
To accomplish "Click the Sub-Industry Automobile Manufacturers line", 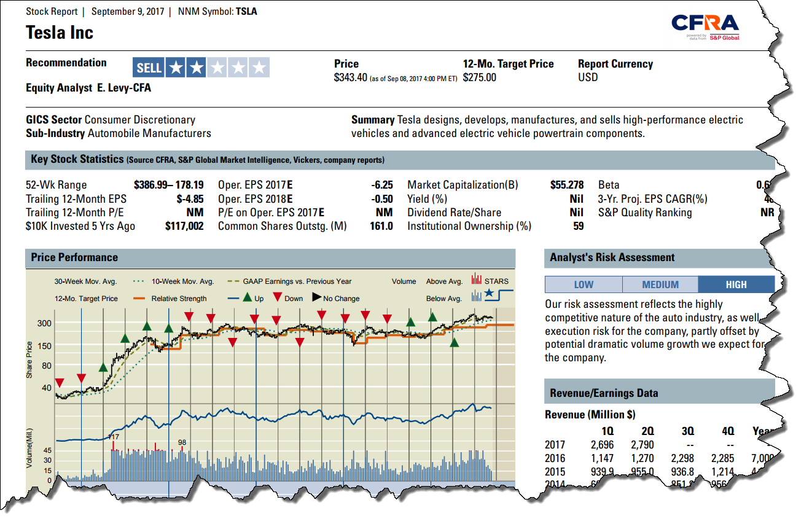I will (119, 133).
